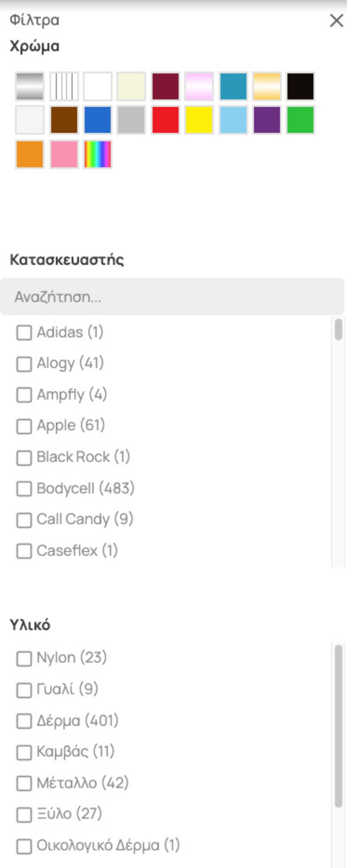Click the manufacturer search field
The image size is (347, 868).
[x=172, y=297]
